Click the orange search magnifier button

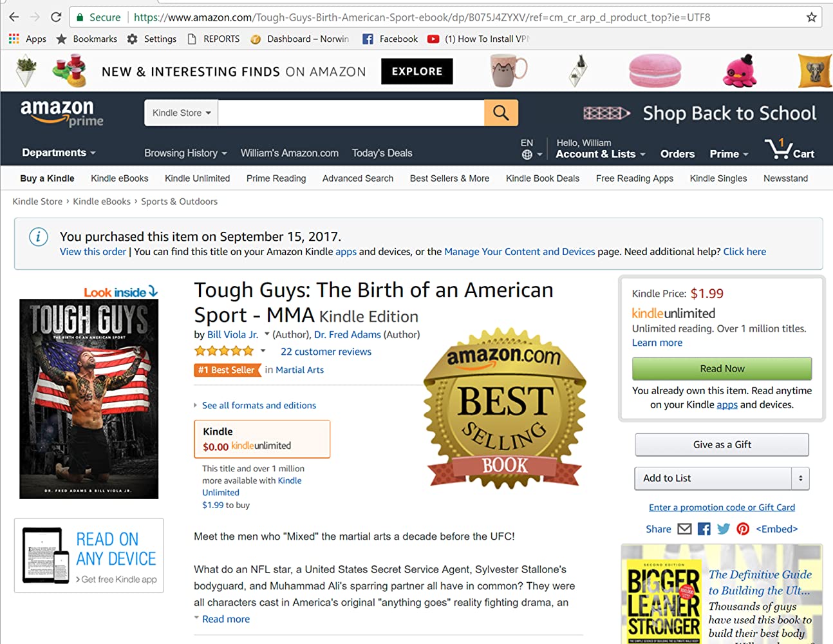tap(501, 113)
